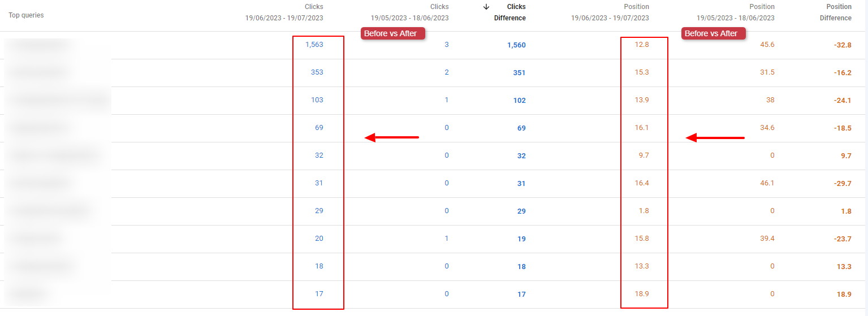Click the previous position value 38

coord(770,99)
